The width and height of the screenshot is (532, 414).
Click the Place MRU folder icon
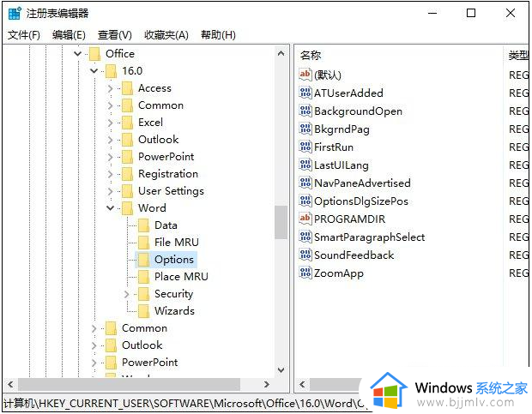[x=143, y=277]
